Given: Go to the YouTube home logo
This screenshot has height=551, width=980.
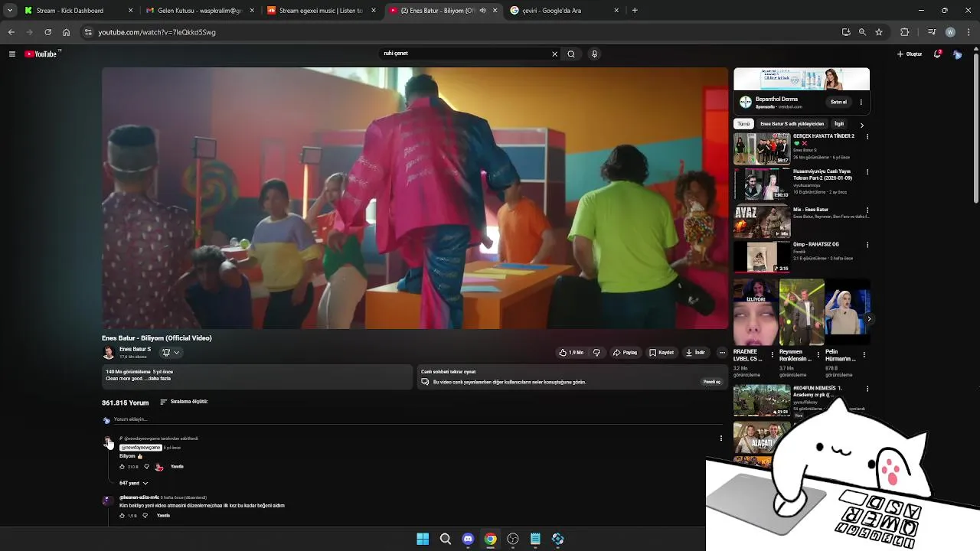Looking at the screenshot, I should coord(41,54).
